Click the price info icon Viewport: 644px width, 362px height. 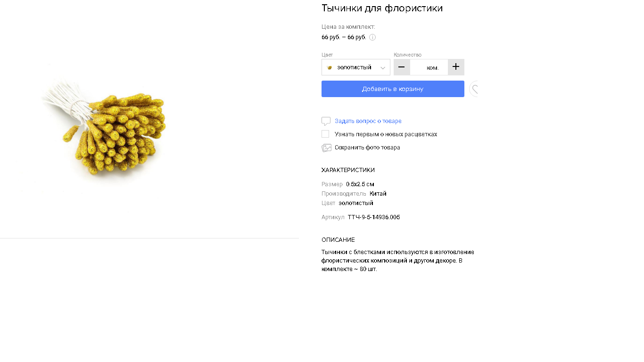(x=372, y=37)
